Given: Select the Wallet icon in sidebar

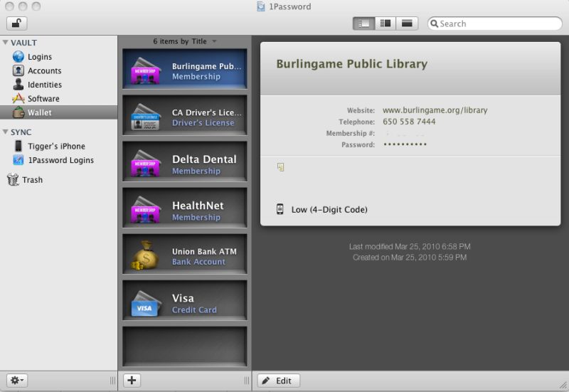Looking at the screenshot, I should pos(18,112).
